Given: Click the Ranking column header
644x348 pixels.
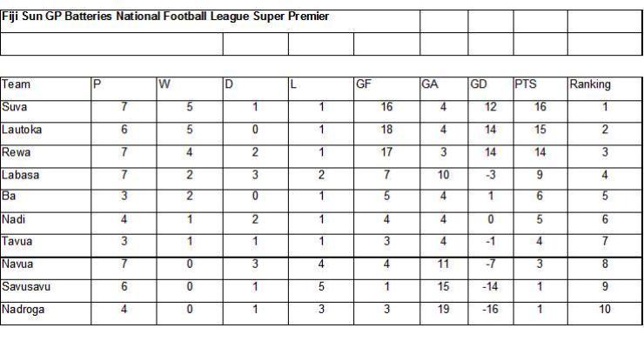Looking at the screenshot, I should coord(605,88).
